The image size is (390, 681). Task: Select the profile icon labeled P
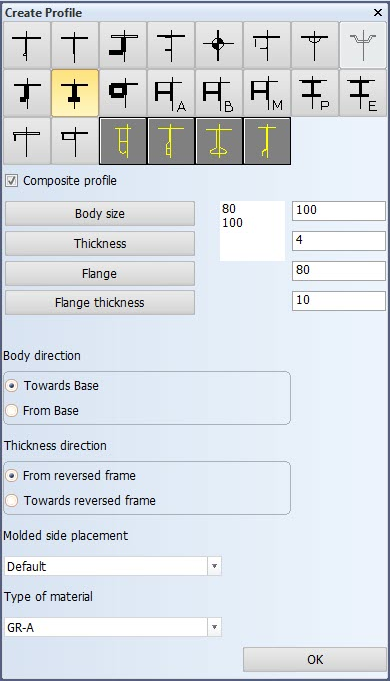coord(315,93)
